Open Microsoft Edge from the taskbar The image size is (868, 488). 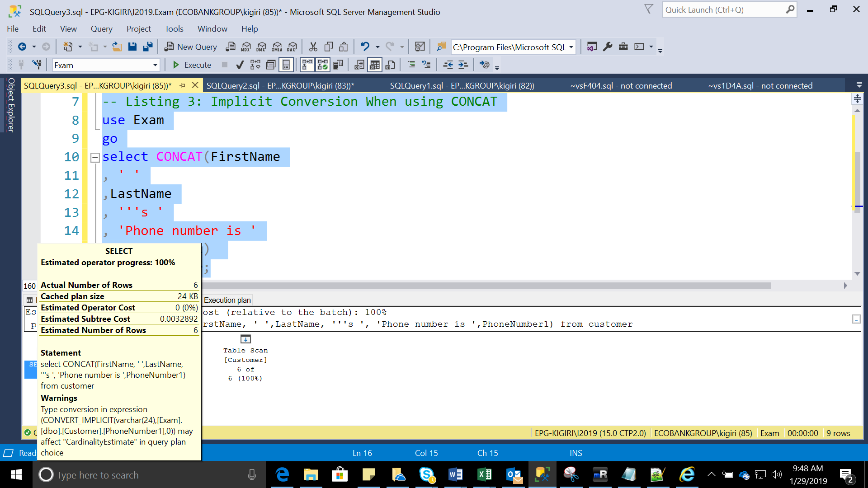[x=282, y=474]
